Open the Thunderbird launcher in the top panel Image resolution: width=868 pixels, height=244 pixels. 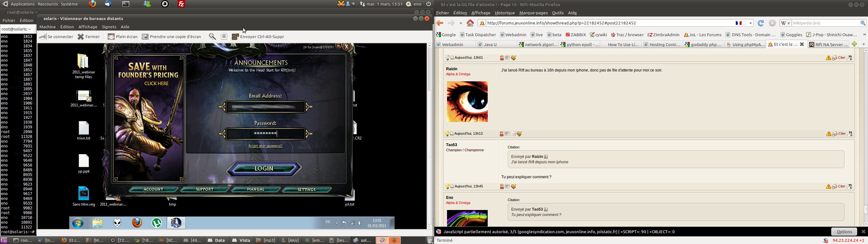tap(108, 4)
